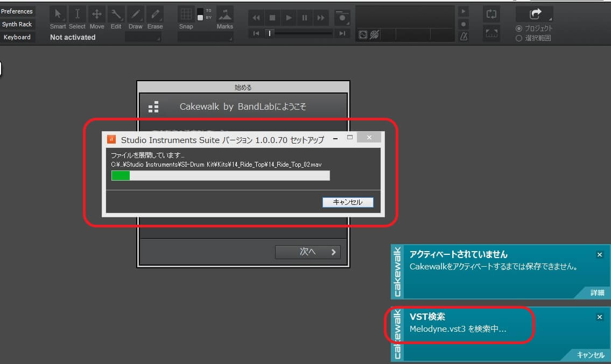Open the Synth Rack view

click(17, 24)
